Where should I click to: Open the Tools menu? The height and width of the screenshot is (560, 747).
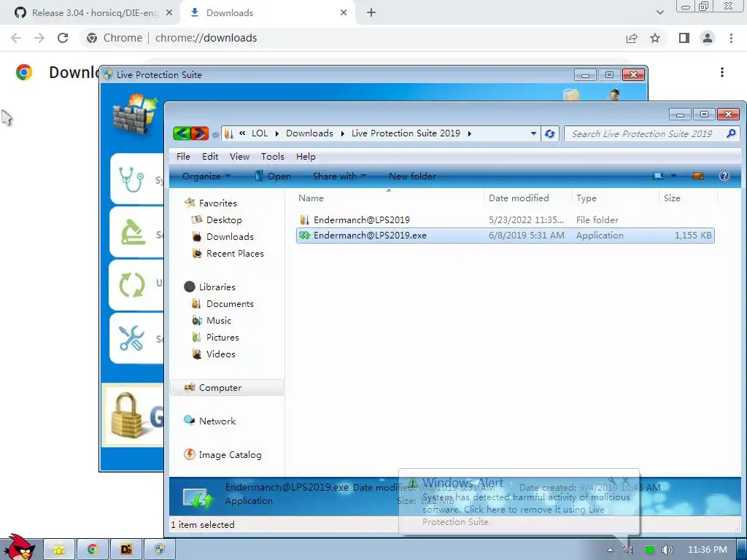(x=273, y=157)
